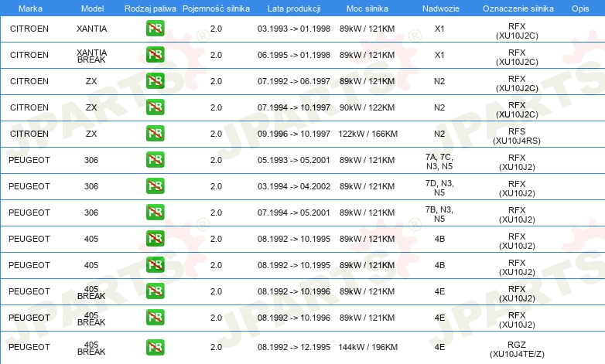605x364 pixels.
Task: Select the "03.1994 -> 04.2002" production years cell
Action: click(x=294, y=185)
